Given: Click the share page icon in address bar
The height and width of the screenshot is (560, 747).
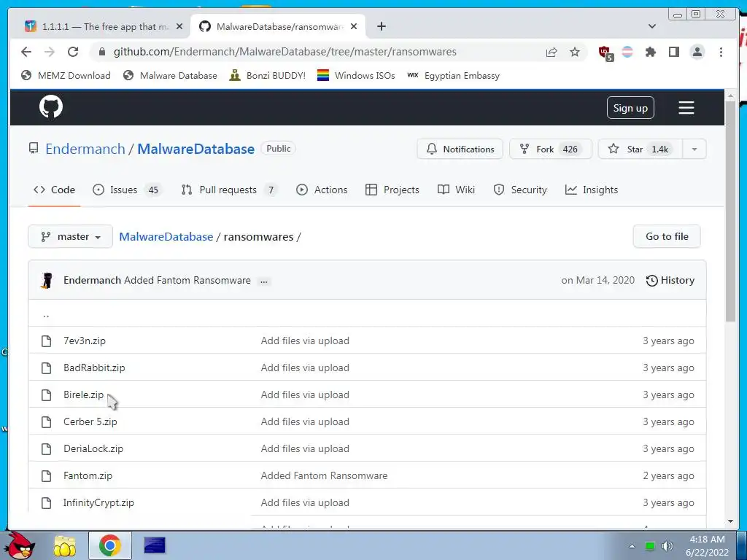Looking at the screenshot, I should pos(551,52).
